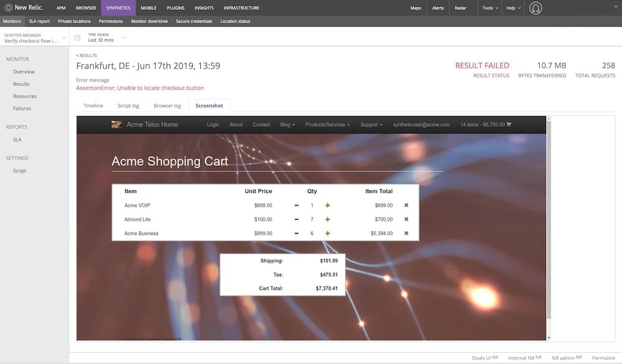Click Maps in the top bar
The image size is (622, 364).
(x=415, y=8)
